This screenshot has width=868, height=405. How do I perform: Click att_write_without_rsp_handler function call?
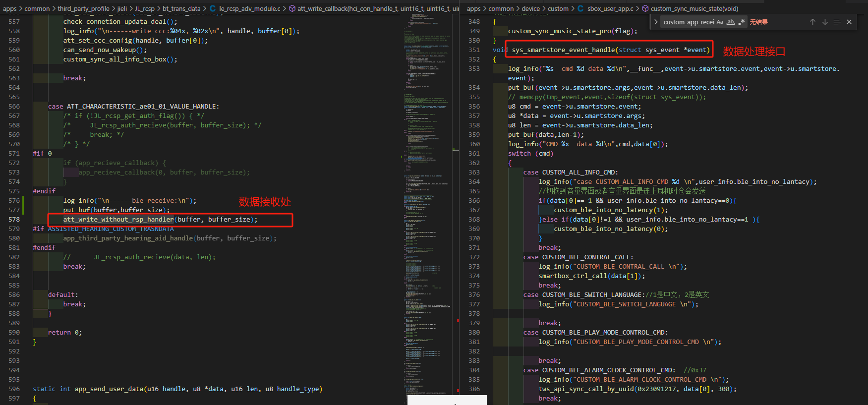(118, 220)
